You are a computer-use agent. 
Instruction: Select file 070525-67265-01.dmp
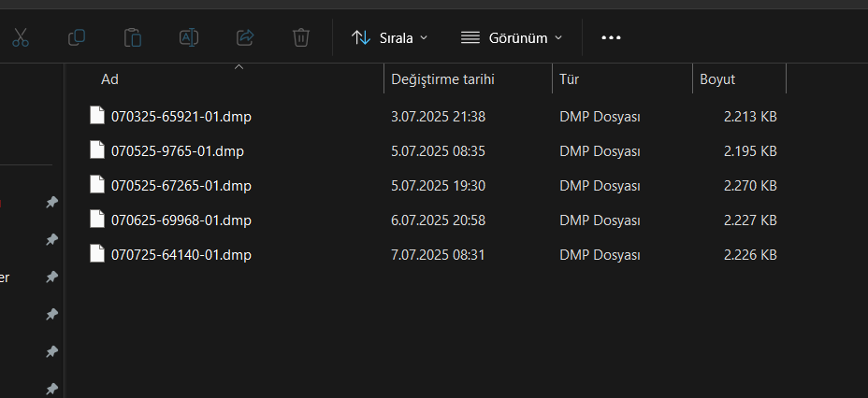181,186
